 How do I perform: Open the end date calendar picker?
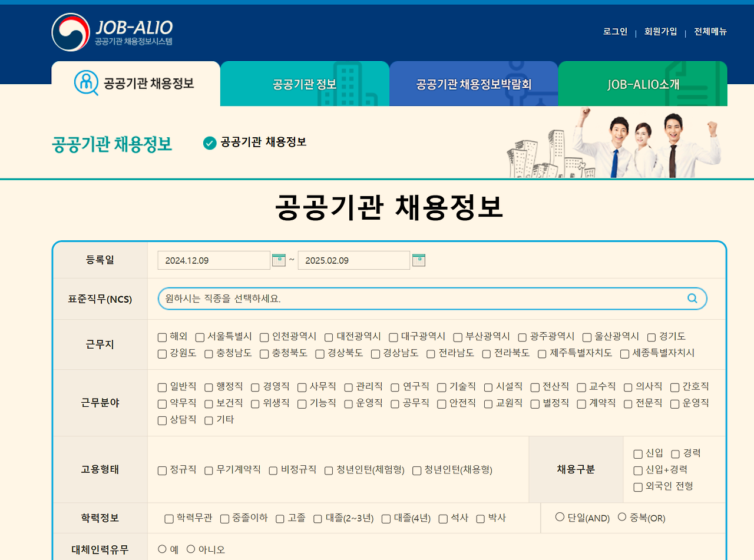point(419,260)
